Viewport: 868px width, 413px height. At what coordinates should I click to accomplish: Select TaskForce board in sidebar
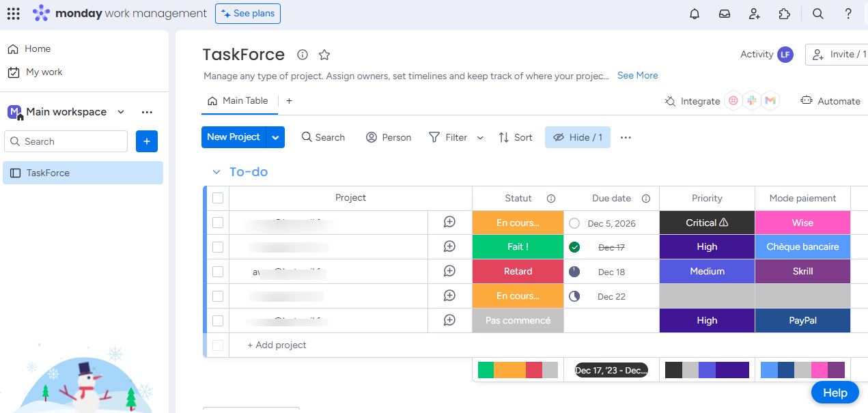click(x=83, y=173)
